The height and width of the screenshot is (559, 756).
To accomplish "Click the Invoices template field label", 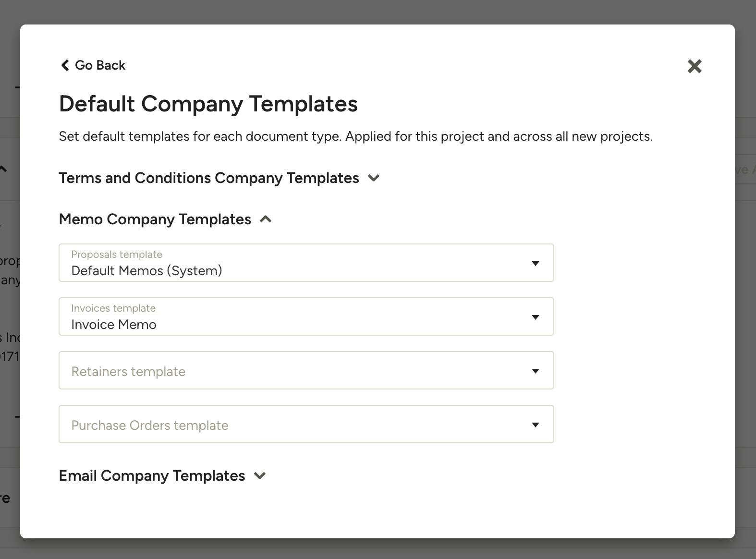I will click(x=113, y=308).
